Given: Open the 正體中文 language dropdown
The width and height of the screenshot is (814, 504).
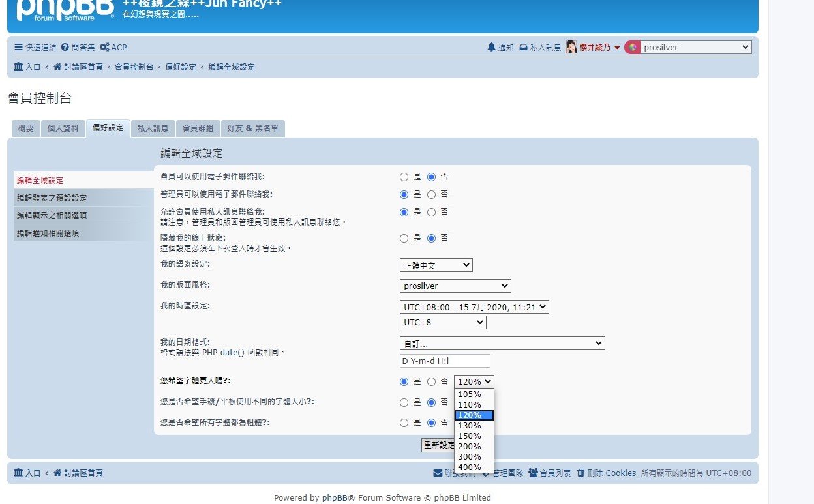Looking at the screenshot, I should (x=436, y=265).
